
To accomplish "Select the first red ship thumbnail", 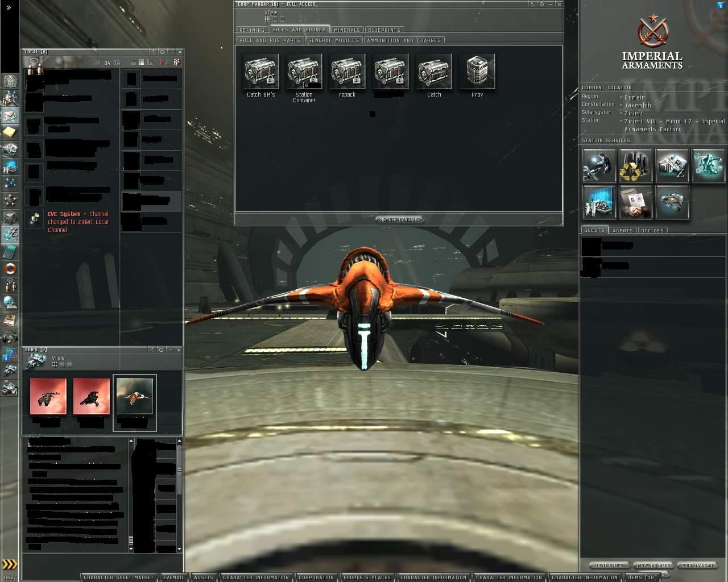I will coord(48,397).
